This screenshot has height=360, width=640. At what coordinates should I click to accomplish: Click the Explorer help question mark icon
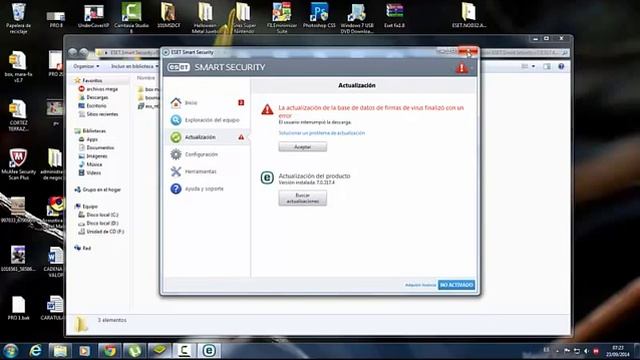point(561,67)
